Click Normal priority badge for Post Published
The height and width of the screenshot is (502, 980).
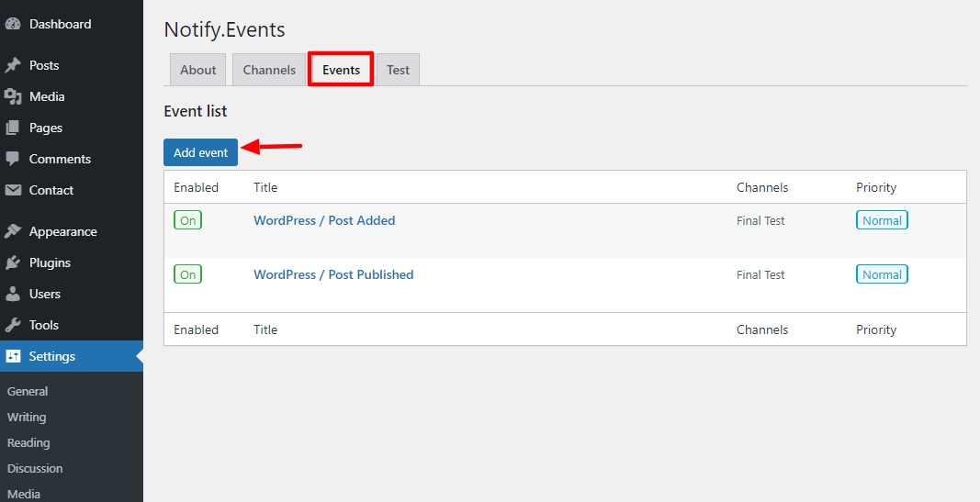coord(882,274)
